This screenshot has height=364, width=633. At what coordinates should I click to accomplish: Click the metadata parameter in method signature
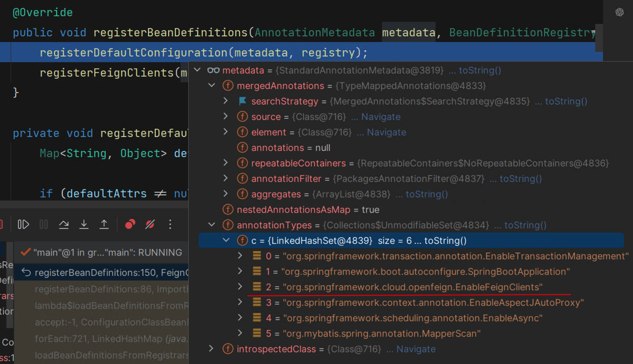(408, 32)
